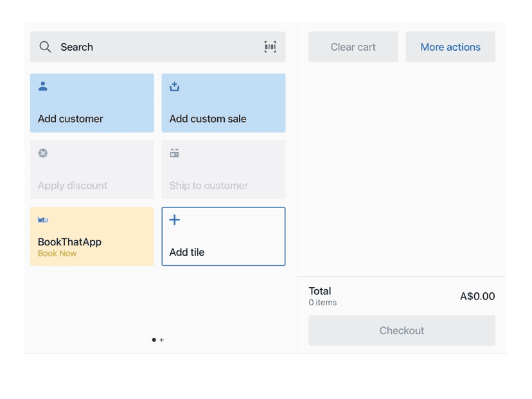Click the A$0.00 total amount
Screen dimensions: 532x399
477,296
